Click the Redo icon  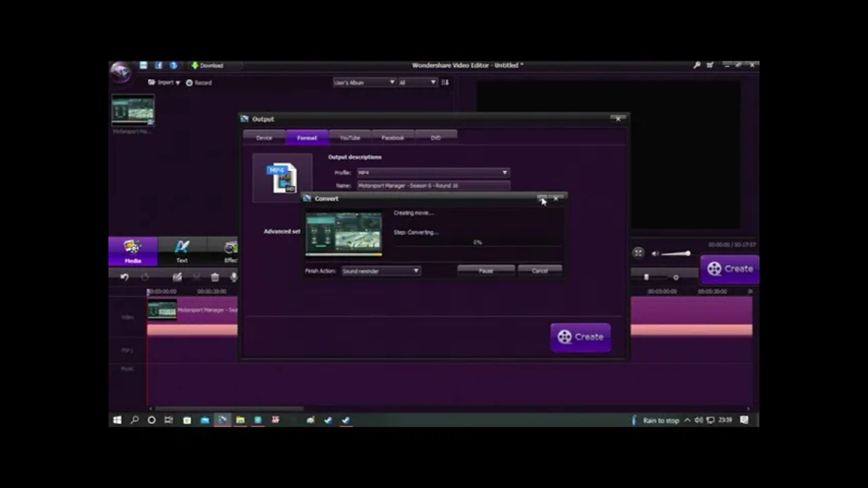click(144, 277)
